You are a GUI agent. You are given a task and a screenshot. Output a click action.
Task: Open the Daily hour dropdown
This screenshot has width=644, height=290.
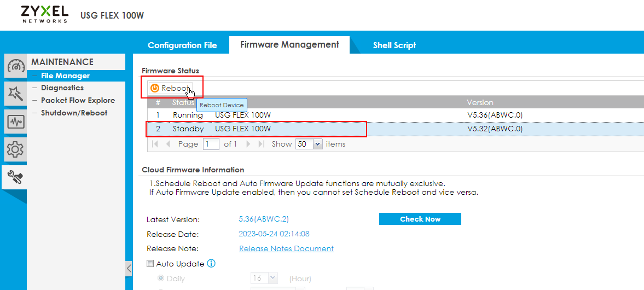(x=272, y=279)
